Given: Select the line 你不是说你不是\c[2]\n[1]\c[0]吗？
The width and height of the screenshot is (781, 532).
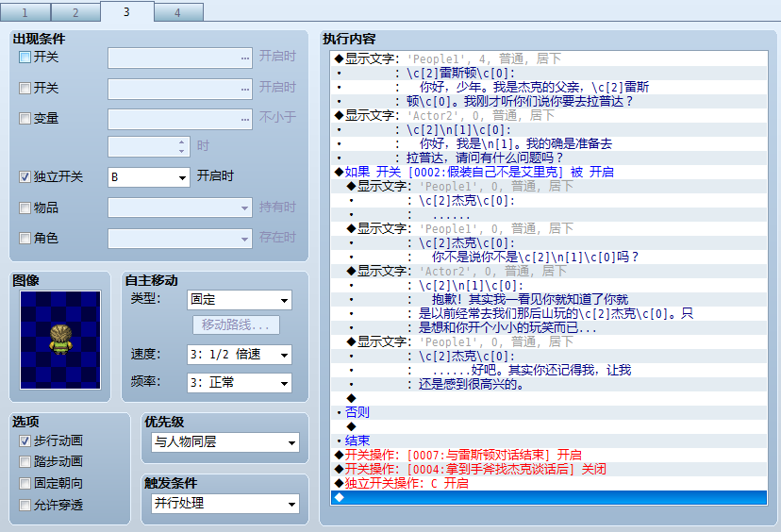Looking at the screenshot, I should pos(548,257).
